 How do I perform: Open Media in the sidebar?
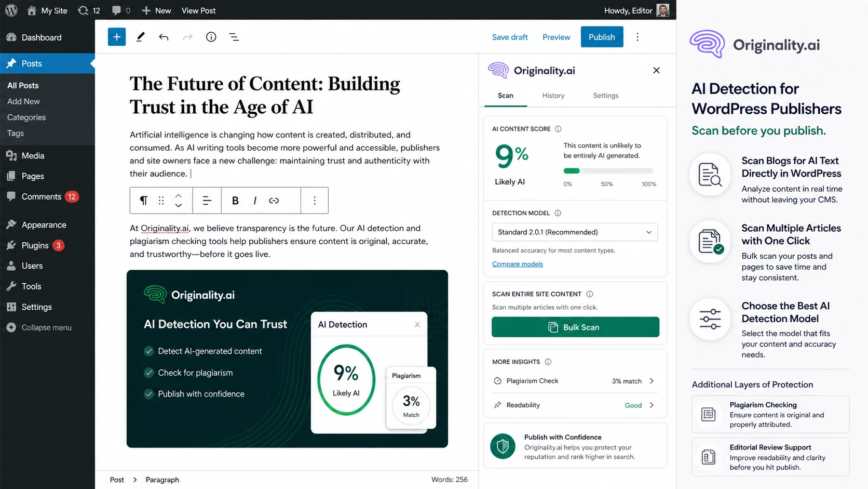pos(47,155)
